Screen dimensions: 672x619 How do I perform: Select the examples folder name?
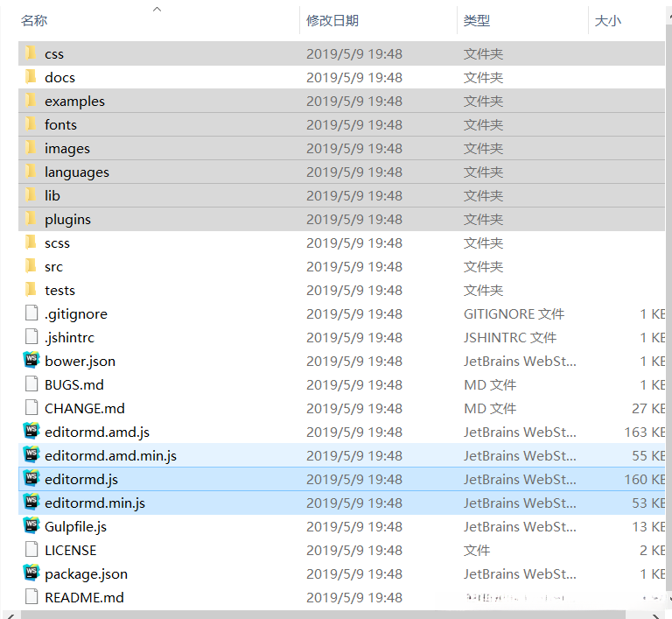74,102
